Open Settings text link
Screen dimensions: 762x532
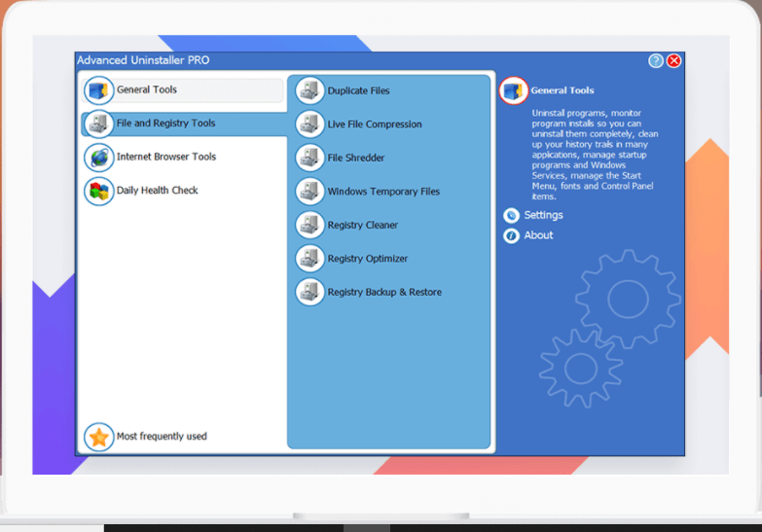tap(543, 215)
